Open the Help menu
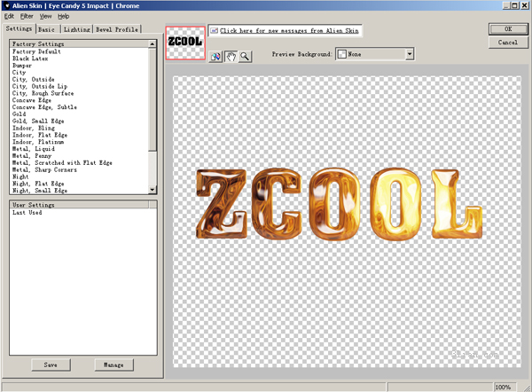The image size is (532, 392). (x=63, y=16)
